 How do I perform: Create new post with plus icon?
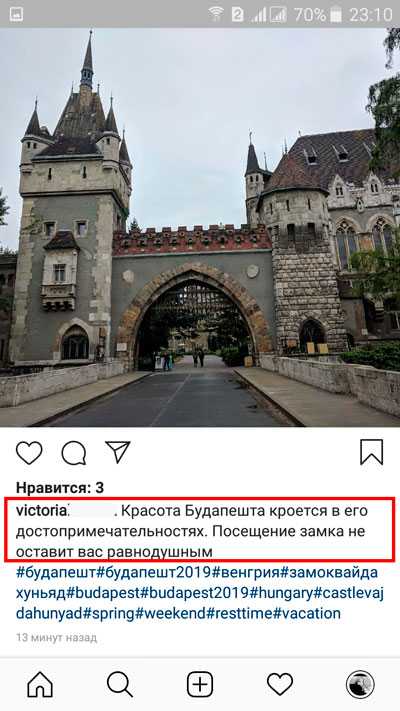200,684
